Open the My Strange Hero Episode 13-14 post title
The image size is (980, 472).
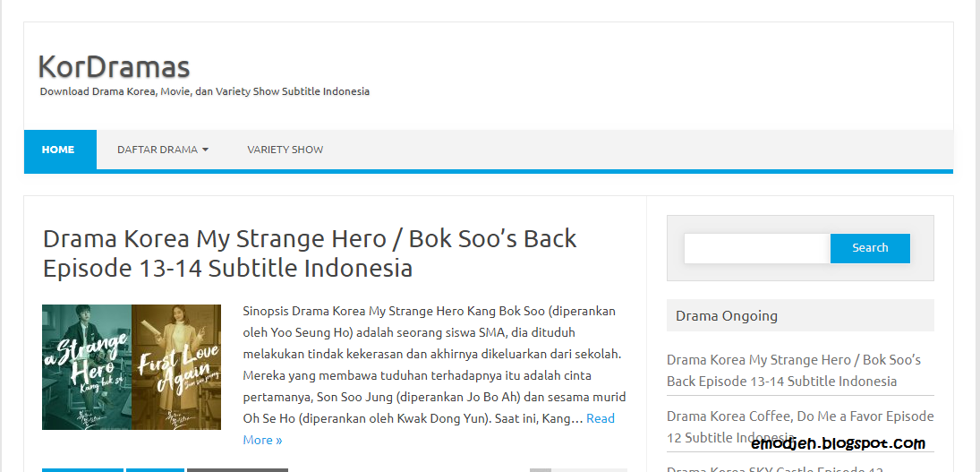point(310,253)
